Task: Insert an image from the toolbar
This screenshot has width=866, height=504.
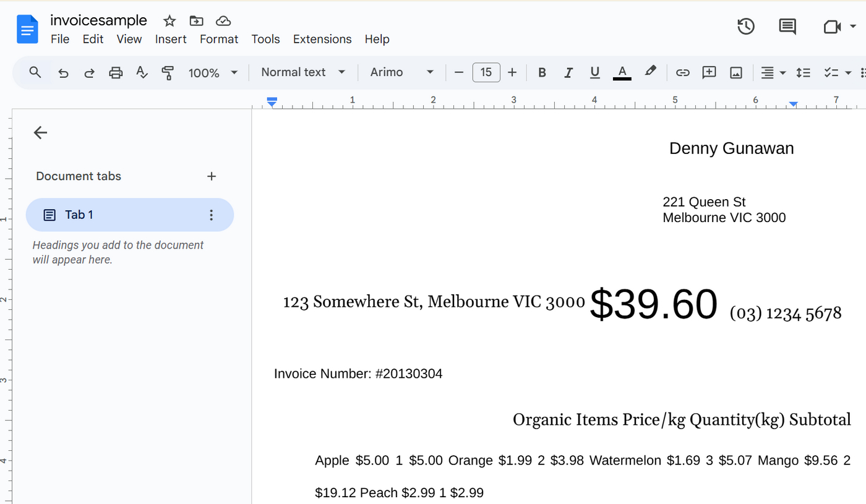Action: point(735,72)
